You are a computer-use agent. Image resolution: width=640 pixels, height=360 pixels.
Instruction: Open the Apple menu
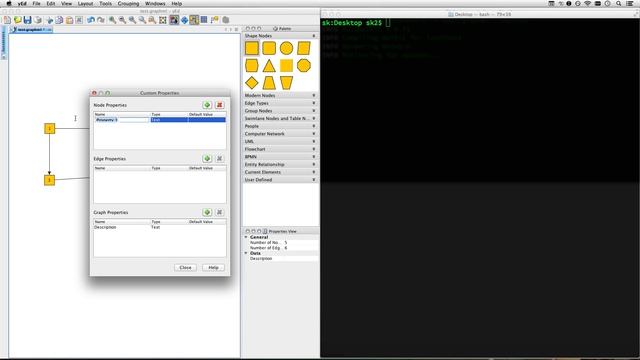click(x=9, y=3)
